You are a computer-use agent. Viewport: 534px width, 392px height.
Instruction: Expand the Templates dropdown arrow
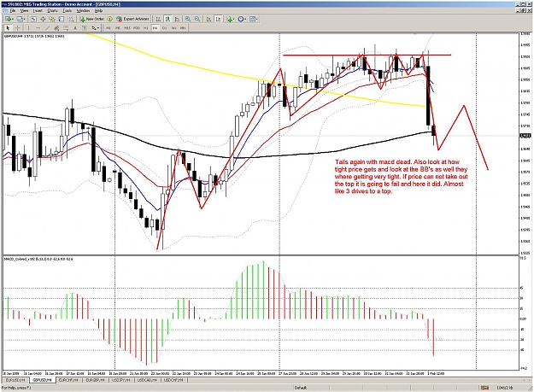coord(256,20)
